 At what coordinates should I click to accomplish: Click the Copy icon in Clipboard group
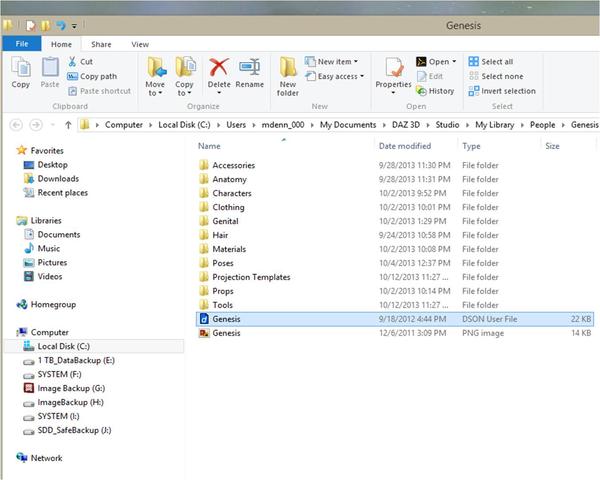tap(21, 67)
